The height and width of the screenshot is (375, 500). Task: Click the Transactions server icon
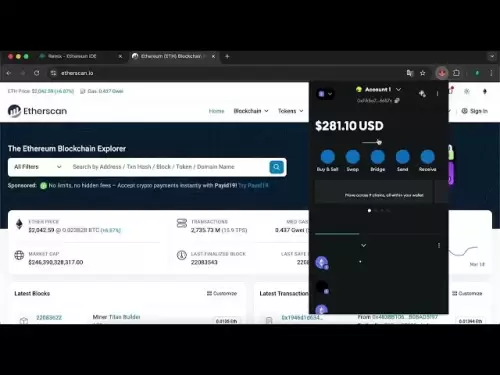pyautogui.click(x=182, y=223)
